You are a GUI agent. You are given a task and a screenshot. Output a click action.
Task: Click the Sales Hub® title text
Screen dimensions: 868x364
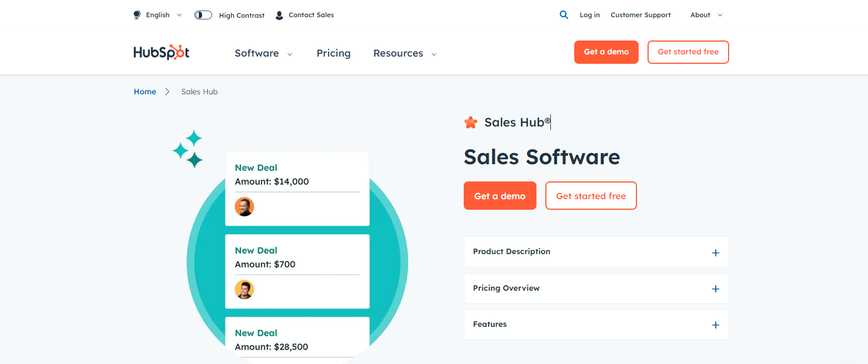coord(518,123)
